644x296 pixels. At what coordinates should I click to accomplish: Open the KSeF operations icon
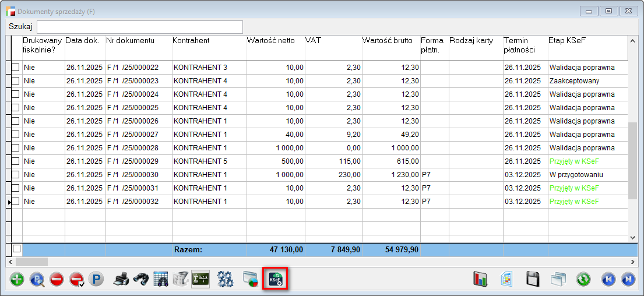click(276, 279)
